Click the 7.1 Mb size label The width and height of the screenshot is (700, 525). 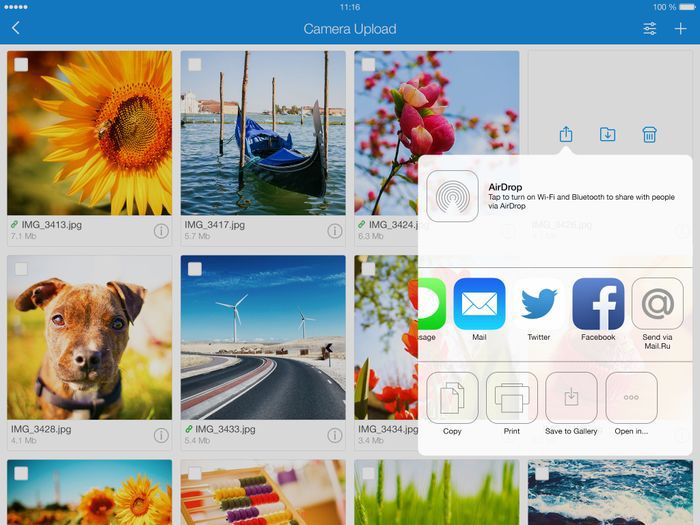[24, 236]
